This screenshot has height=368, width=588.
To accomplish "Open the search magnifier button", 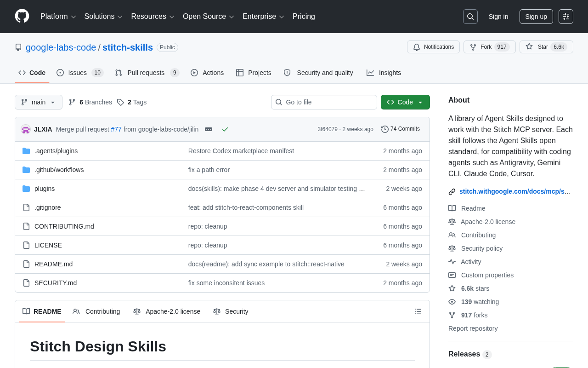I will point(470,17).
